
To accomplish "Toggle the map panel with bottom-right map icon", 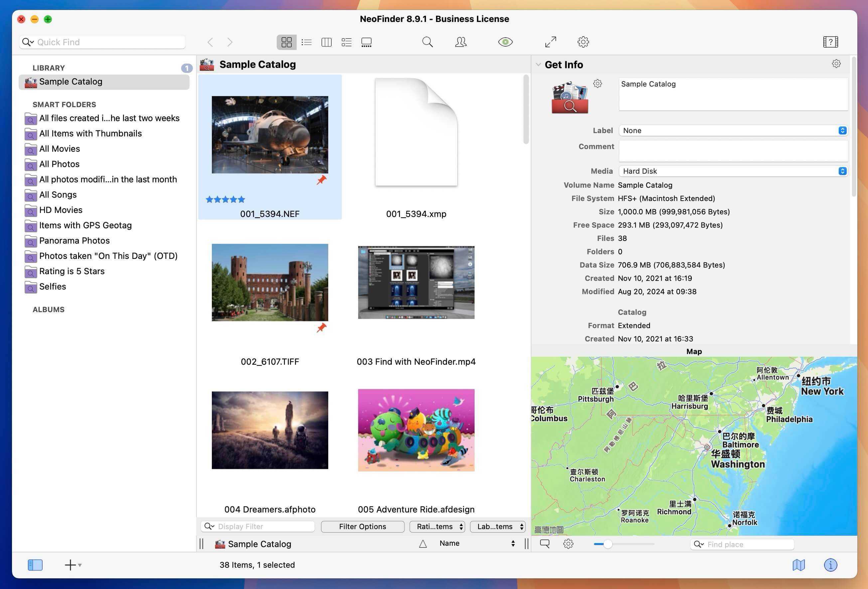I will 798,565.
